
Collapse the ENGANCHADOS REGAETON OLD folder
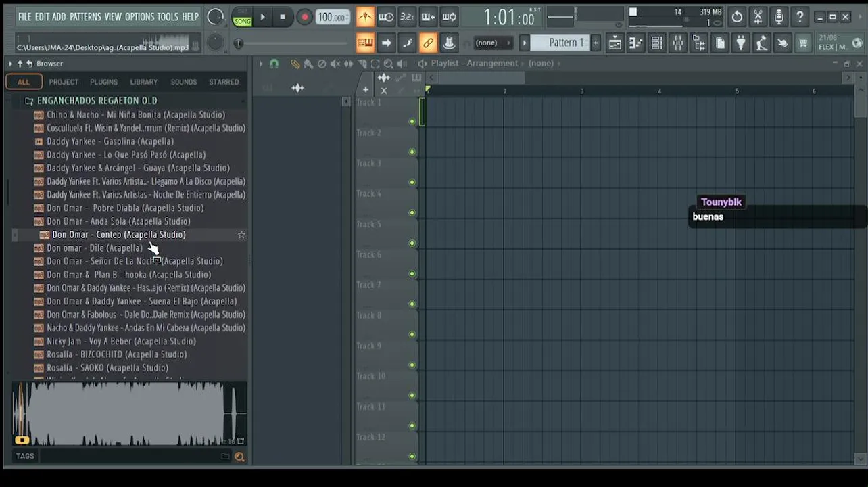(x=97, y=101)
